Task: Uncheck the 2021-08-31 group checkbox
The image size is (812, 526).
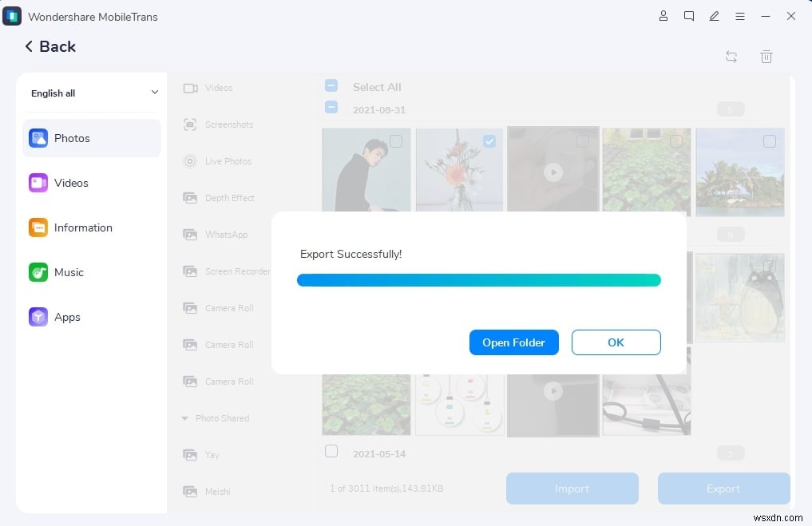Action: click(331, 107)
